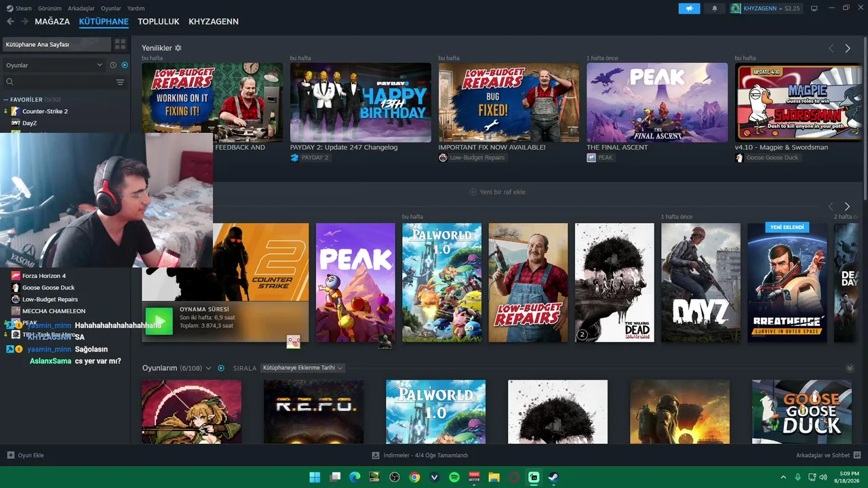Advance the recent games shelf right
Viewport: 868px width, 488px height.
[847, 206]
